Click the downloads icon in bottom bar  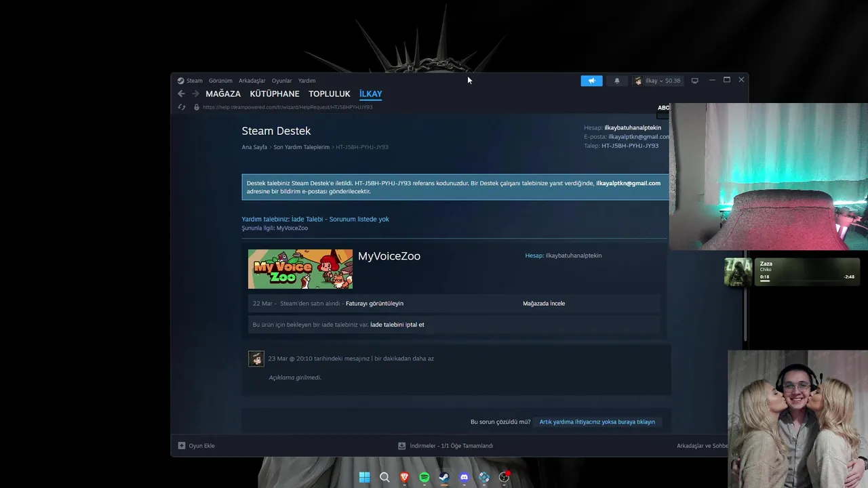point(401,445)
